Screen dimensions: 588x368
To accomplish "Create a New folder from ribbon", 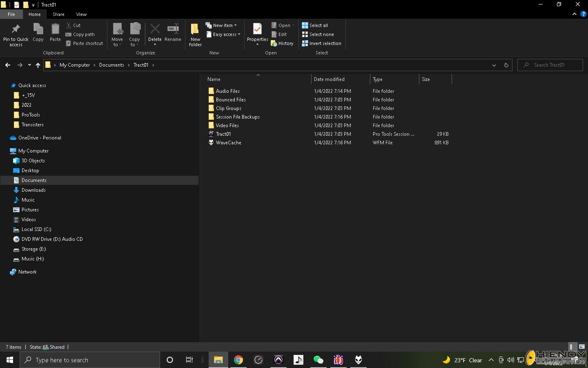I will point(195,35).
